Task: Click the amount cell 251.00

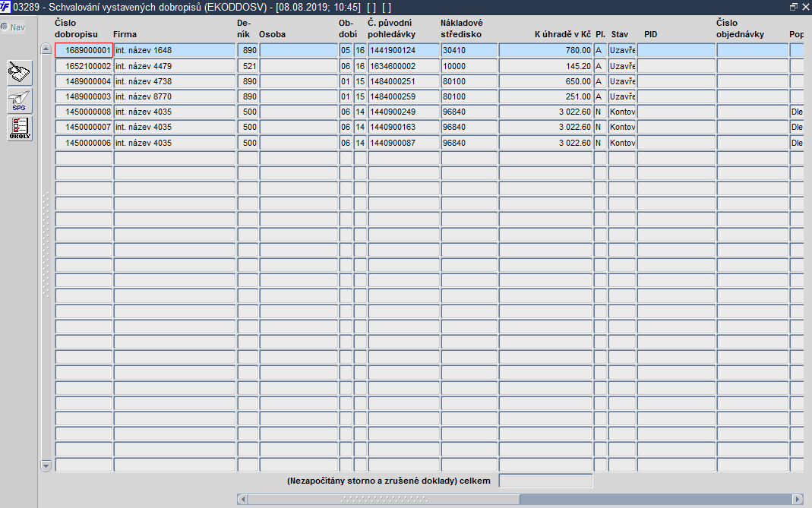Action: click(546, 96)
